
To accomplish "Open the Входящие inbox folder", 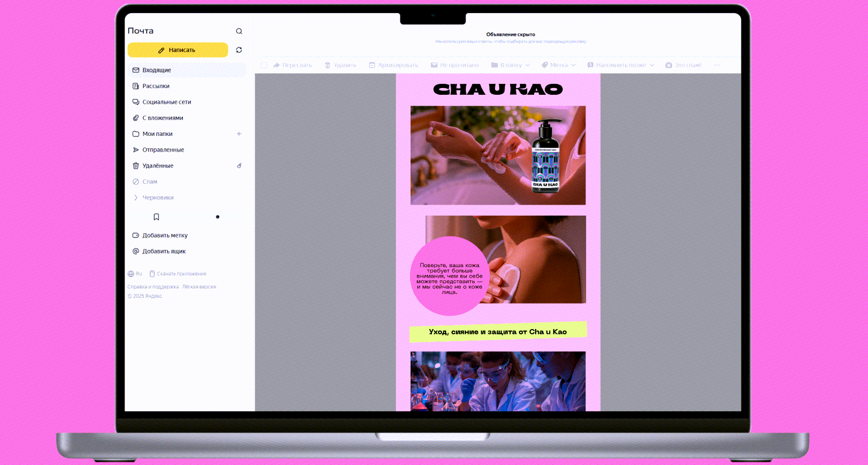I will [187, 70].
